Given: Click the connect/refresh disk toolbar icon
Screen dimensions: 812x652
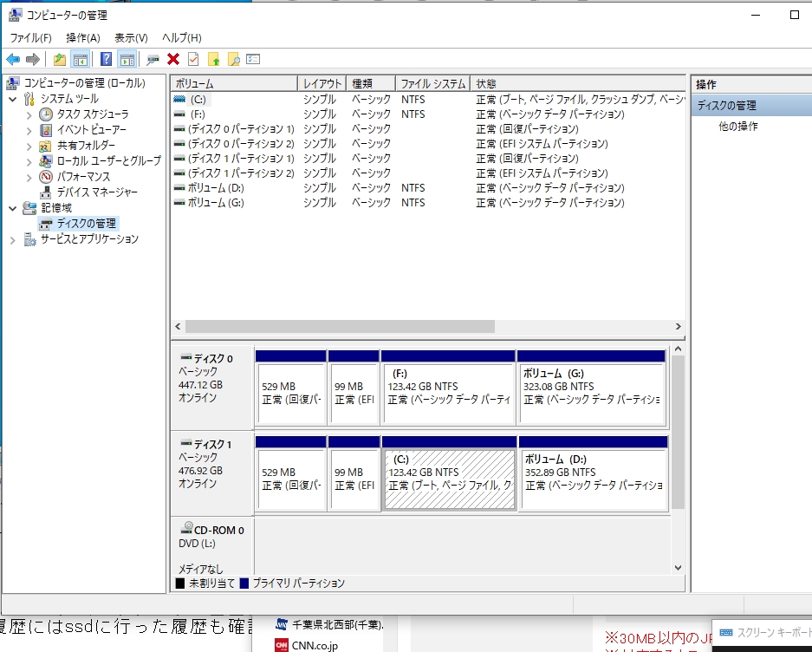Looking at the screenshot, I should (153, 60).
